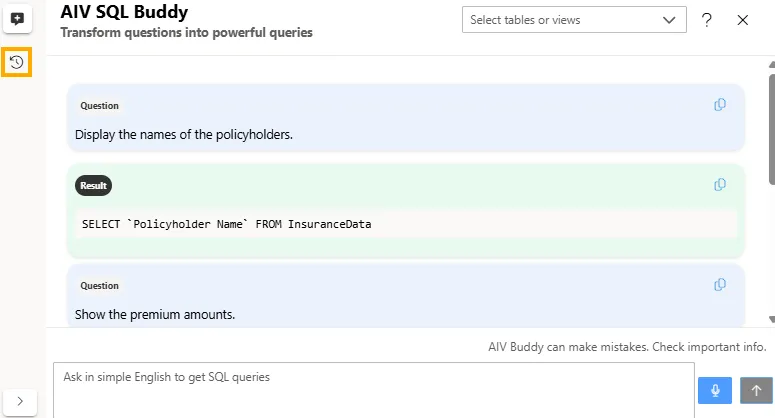Screen dimensions: 775x418
Task: Copy the SQL result query
Action: click(719, 185)
